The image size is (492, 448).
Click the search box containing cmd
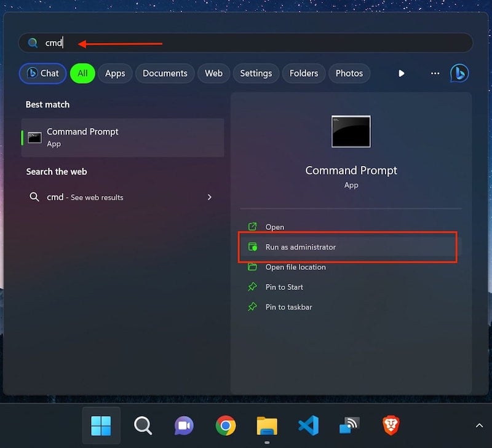(245, 42)
